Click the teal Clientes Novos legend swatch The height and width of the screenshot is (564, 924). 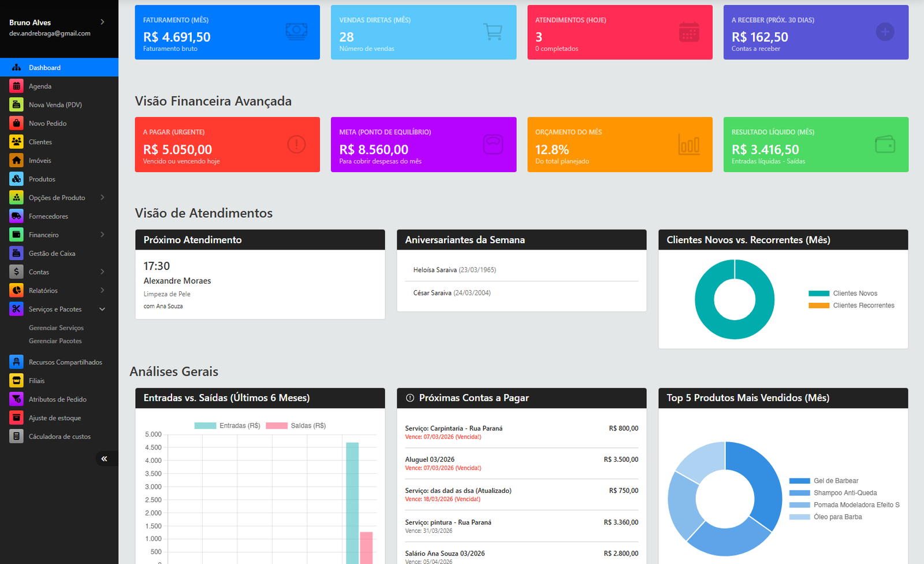[818, 293]
